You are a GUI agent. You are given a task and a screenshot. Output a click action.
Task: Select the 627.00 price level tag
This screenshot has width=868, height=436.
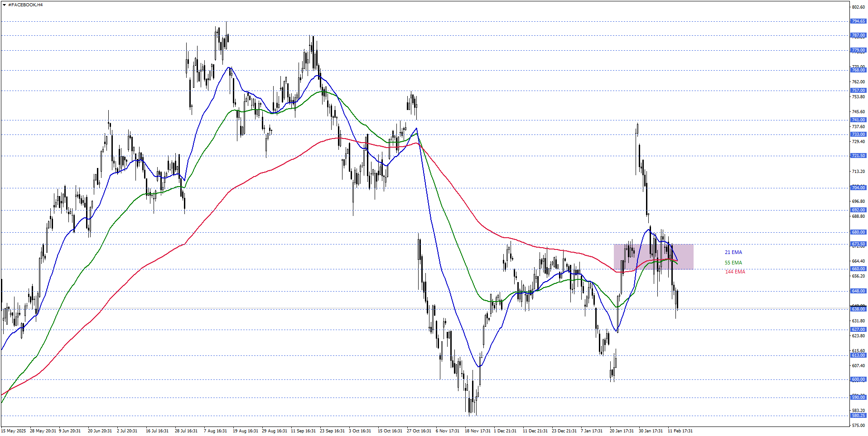(x=858, y=330)
